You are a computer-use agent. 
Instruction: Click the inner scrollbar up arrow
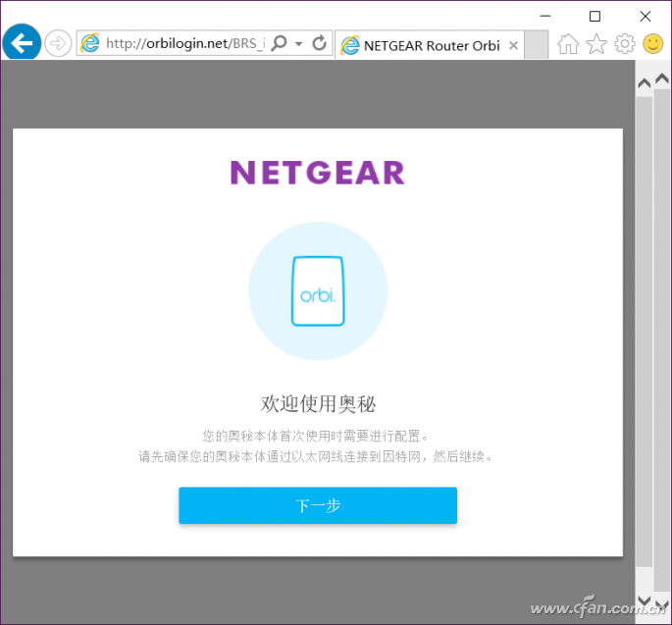645,82
